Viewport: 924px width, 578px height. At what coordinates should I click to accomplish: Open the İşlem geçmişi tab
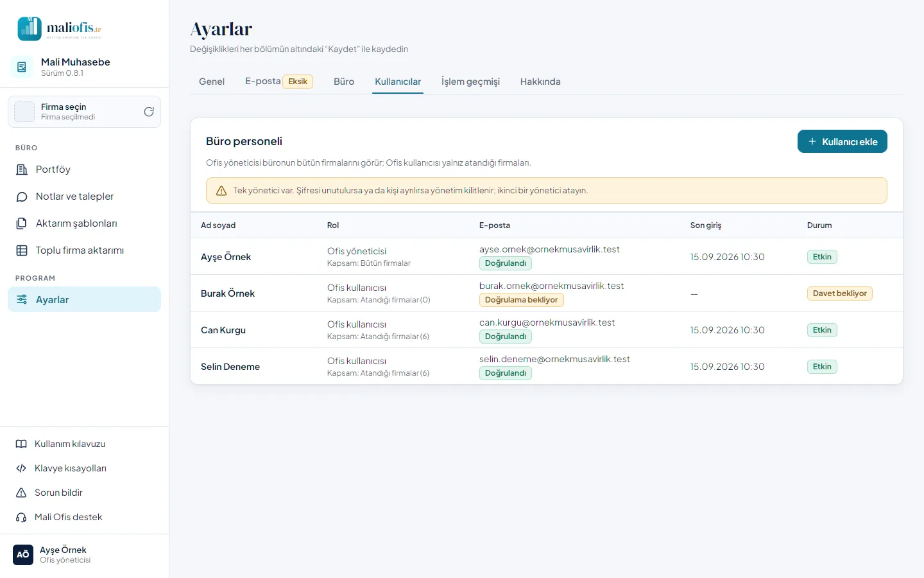point(470,82)
